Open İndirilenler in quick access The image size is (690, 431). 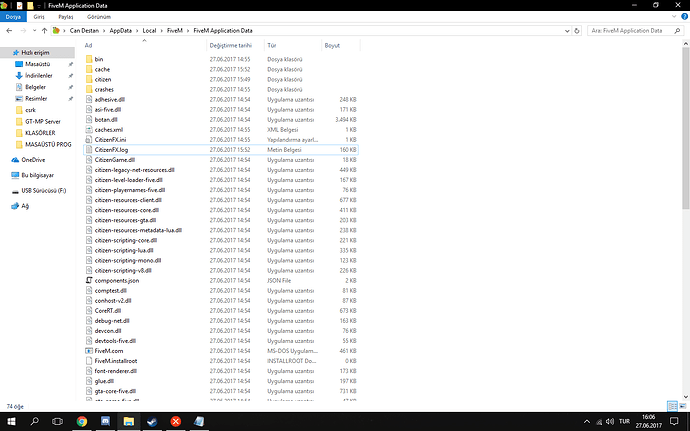point(39,75)
